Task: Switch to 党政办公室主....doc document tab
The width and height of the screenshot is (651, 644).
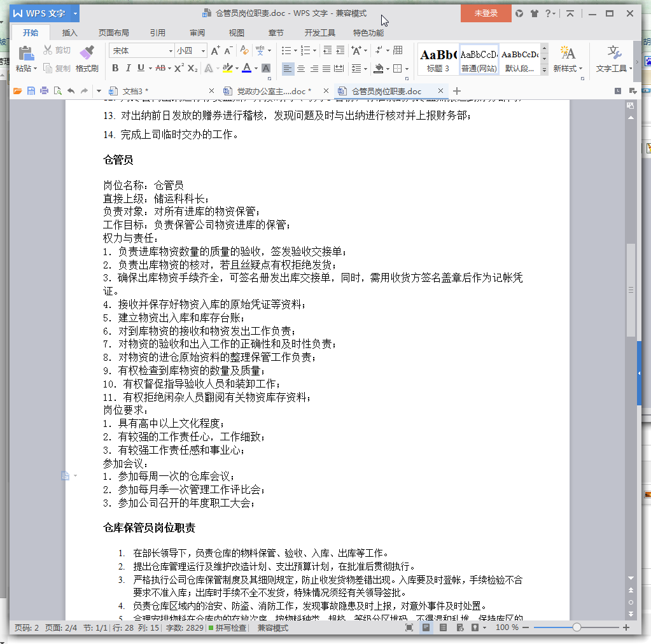Action: [274, 92]
